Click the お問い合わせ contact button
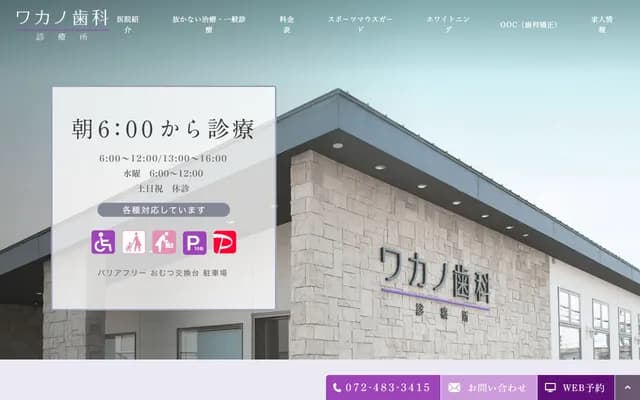The height and width of the screenshot is (400, 640). click(x=489, y=388)
